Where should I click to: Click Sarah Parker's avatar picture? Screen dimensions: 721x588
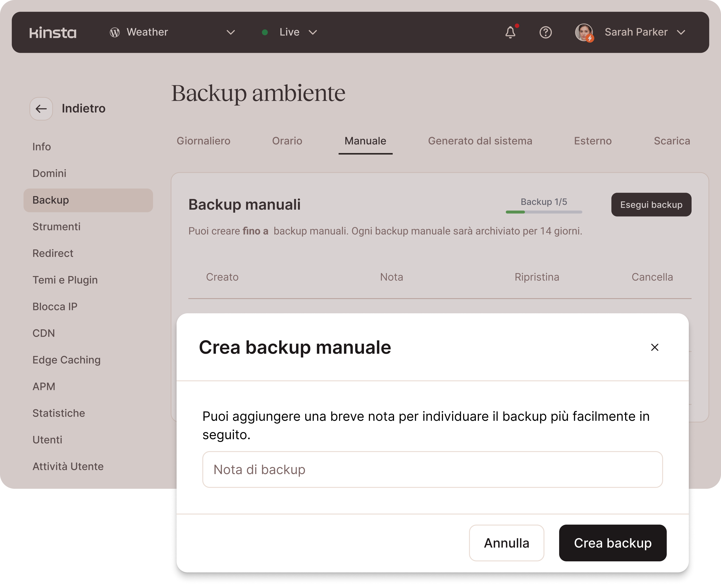coord(584,33)
